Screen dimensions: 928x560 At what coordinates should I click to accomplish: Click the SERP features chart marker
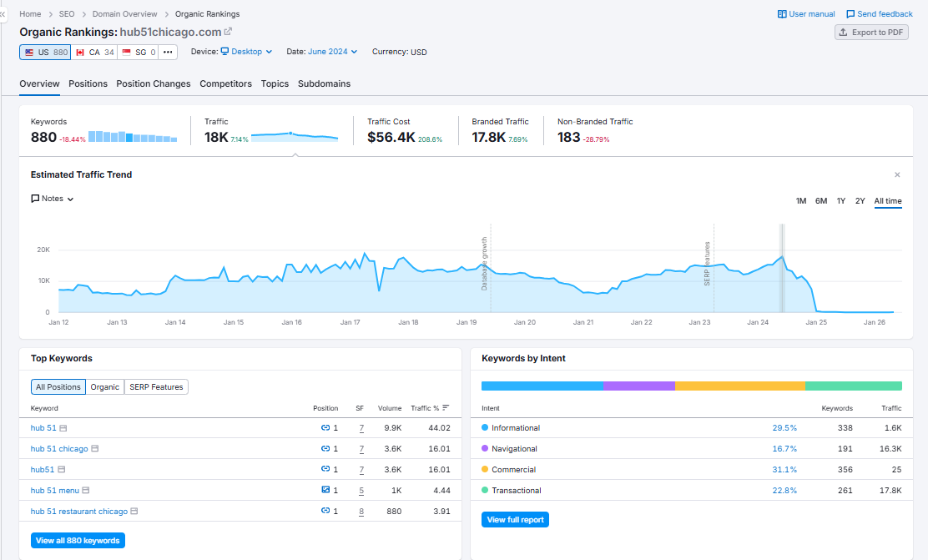[x=707, y=264]
